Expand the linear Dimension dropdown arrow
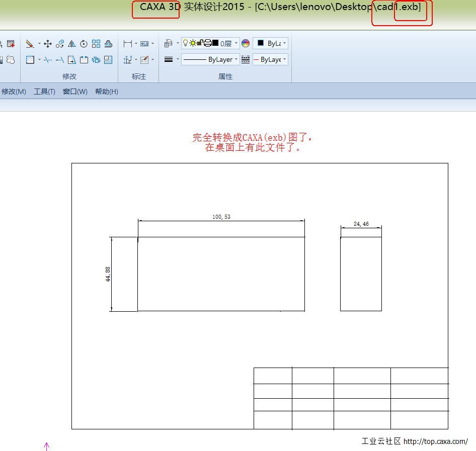 click(x=136, y=43)
